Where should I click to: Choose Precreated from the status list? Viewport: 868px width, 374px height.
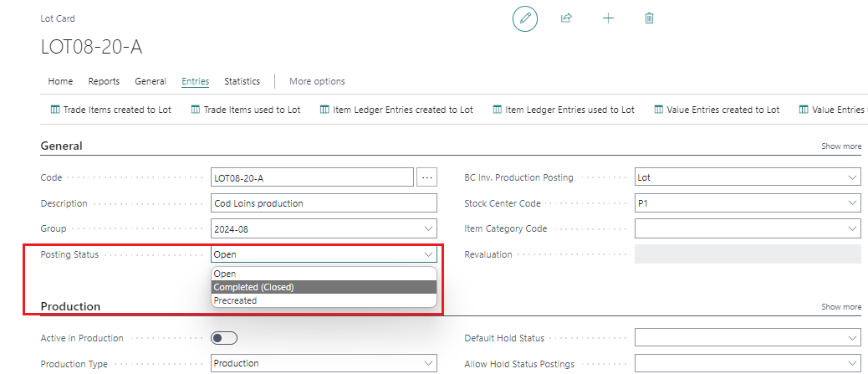click(236, 300)
